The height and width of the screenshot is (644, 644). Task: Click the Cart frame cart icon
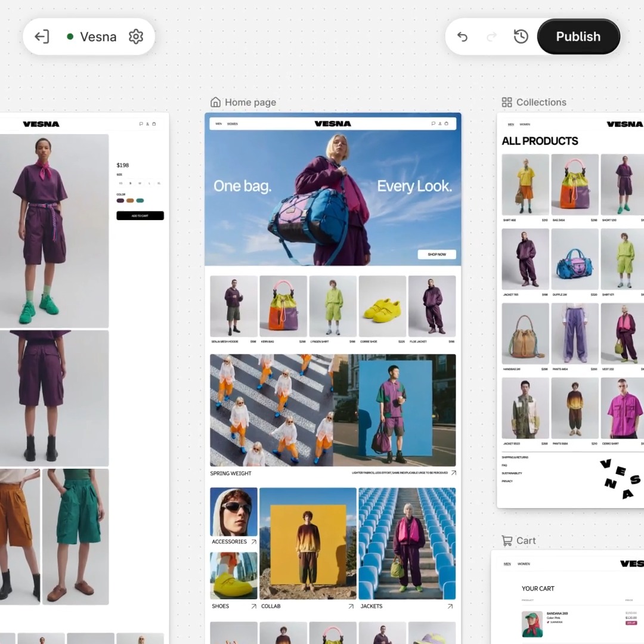[x=507, y=540]
